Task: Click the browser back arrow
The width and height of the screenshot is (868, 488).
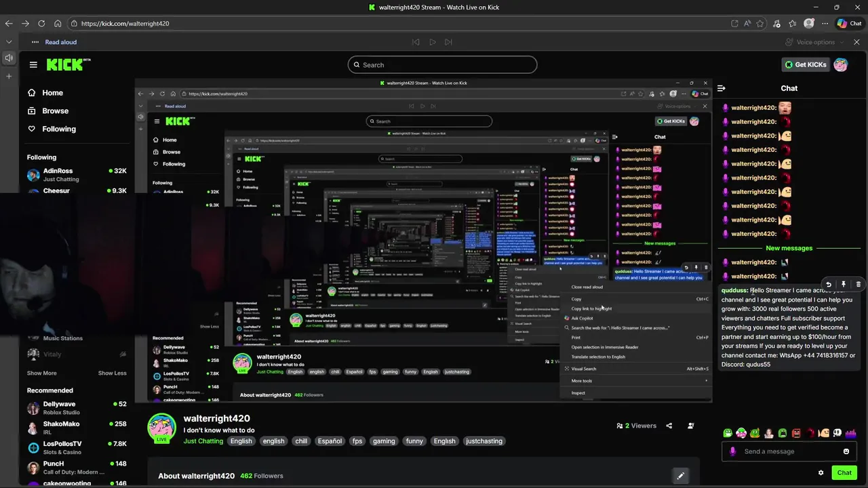Action: 9,23
